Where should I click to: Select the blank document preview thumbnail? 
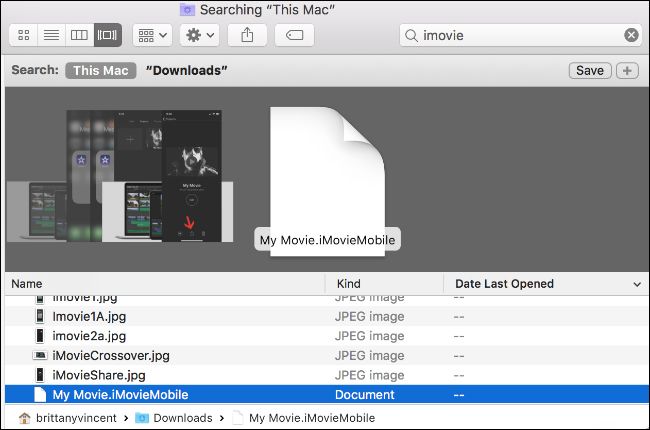click(x=327, y=181)
